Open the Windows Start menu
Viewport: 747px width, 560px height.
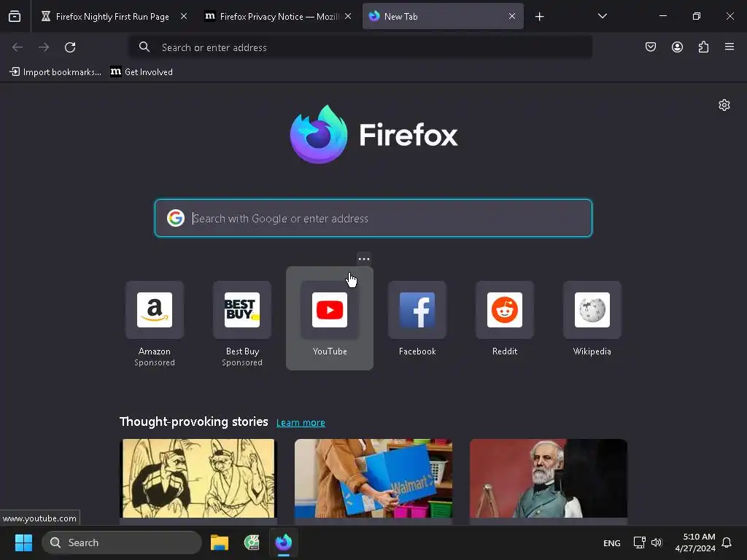click(x=23, y=542)
